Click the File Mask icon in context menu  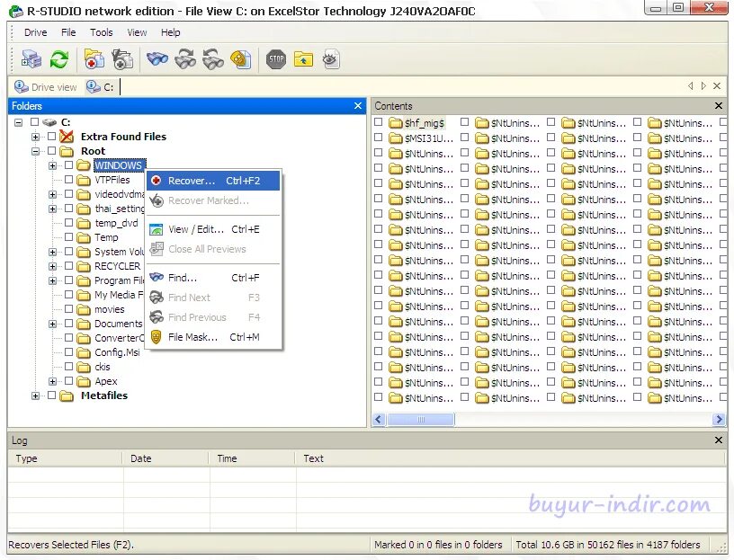(157, 337)
